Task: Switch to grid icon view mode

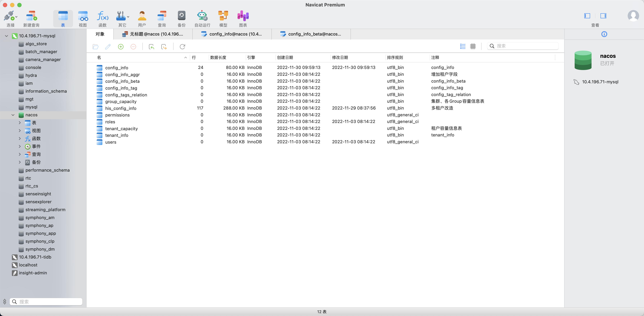Action: click(x=473, y=46)
